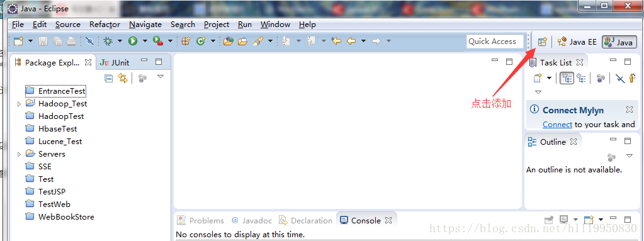This screenshot has width=644, height=241.
Task: Open the Refactor menu
Action: pos(105,25)
